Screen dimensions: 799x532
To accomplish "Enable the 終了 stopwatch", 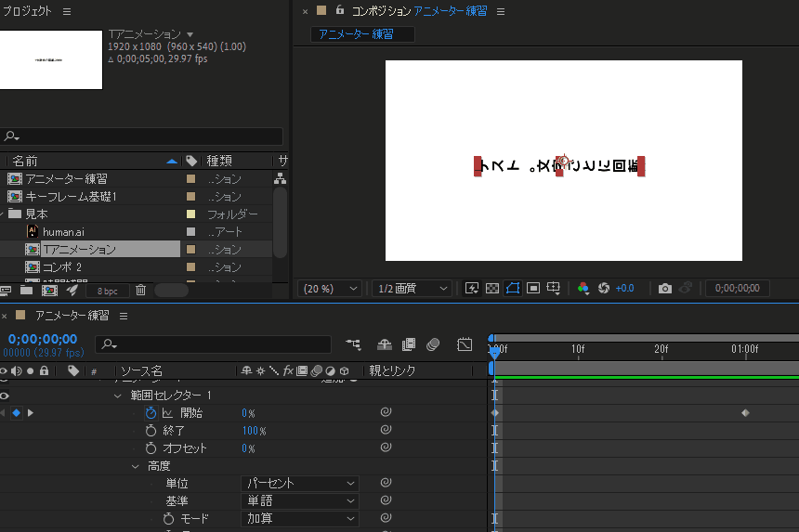I will pyautogui.click(x=151, y=431).
